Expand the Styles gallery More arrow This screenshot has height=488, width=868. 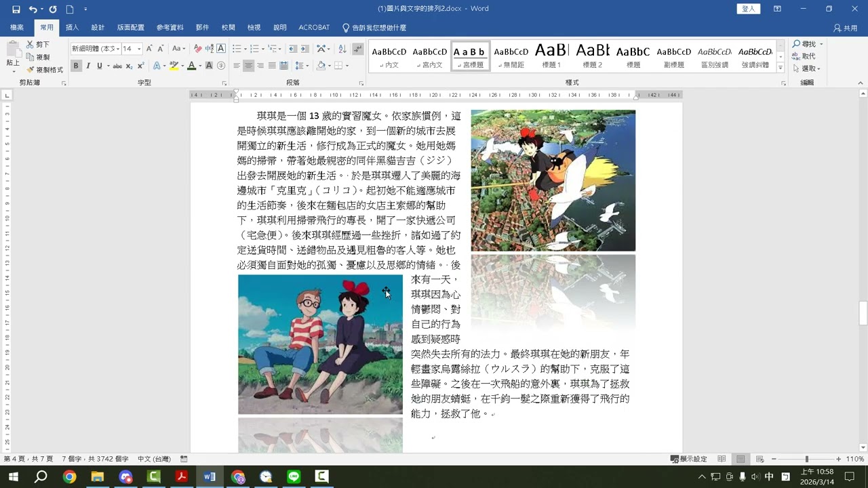780,68
